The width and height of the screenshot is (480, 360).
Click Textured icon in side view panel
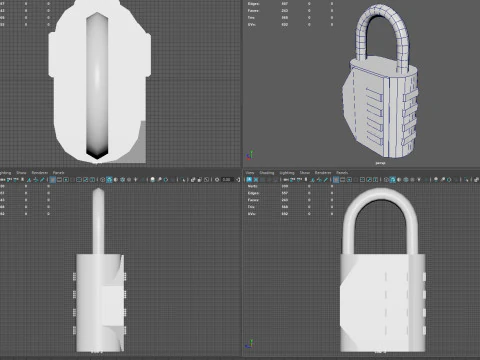[x=129, y=179]
